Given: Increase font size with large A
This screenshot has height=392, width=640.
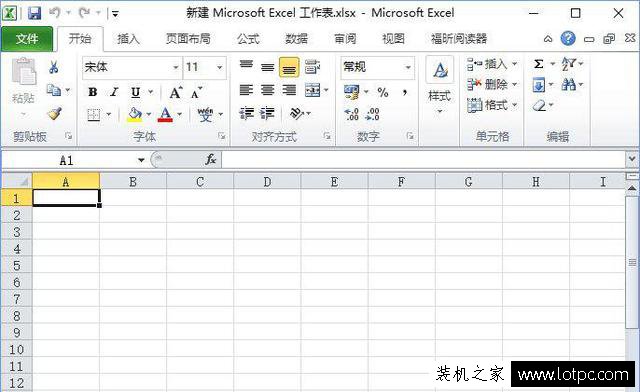Looking at the screenshot, I should 176,93.
